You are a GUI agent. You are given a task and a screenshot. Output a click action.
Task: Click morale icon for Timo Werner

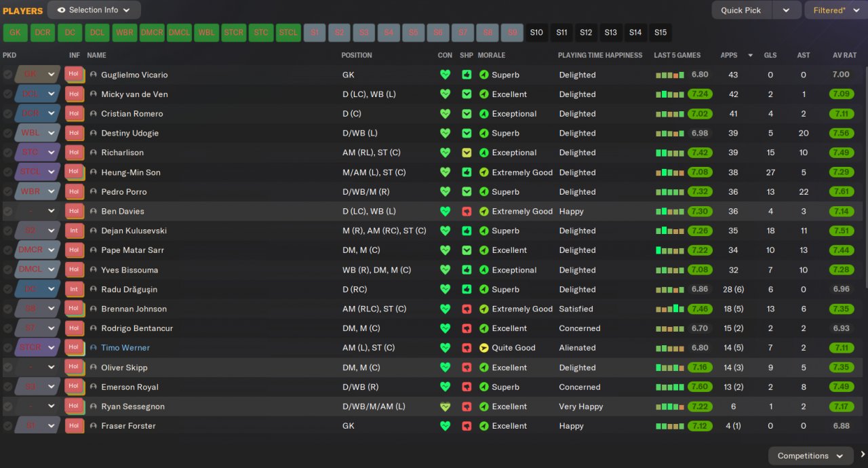click(484, 348)
